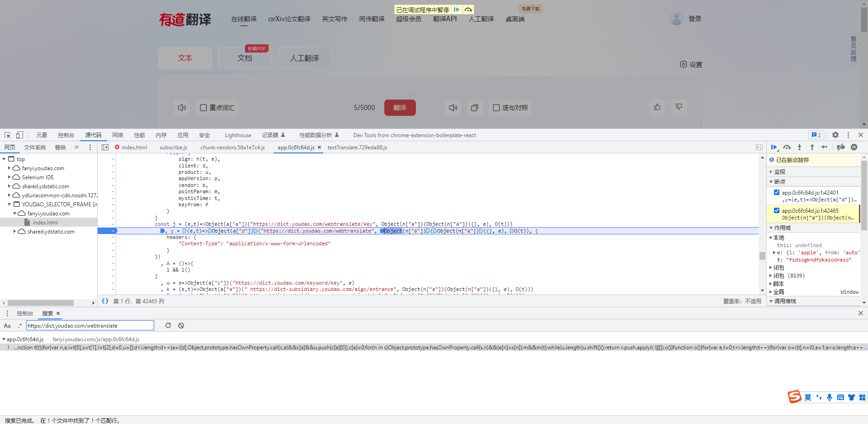The width and height of the screenshot is (868, 424).
Task: Expand the 全局 global scope entry
Action: pyautogui.click(x=771, y=292)
